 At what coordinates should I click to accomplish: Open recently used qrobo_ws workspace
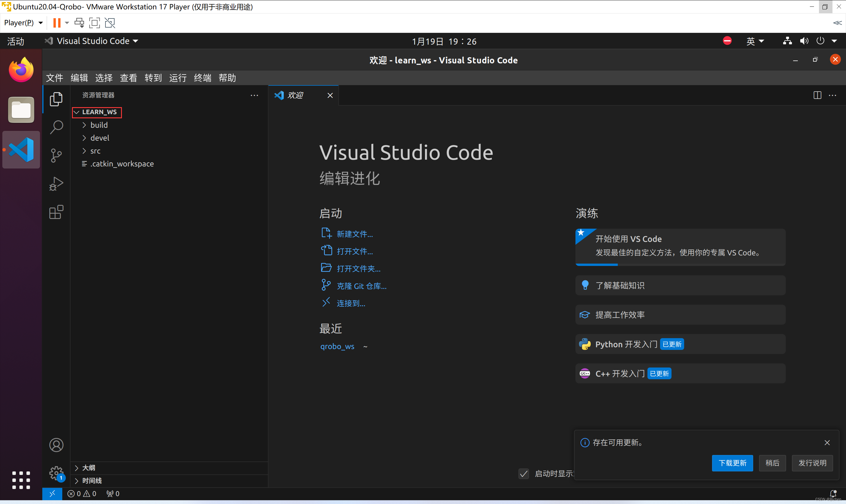[336, 346]
